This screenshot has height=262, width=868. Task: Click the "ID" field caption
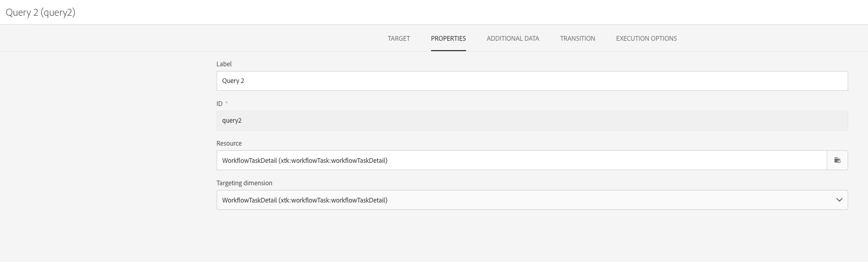point(220,104)
